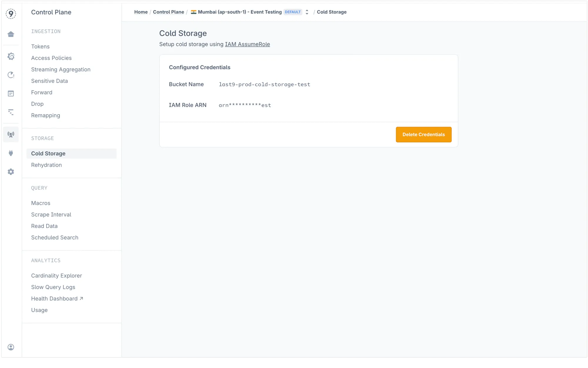
Task: Click the Cold Storage breadcrumb item
Action: pyautogui.click(x=332, y=12)
